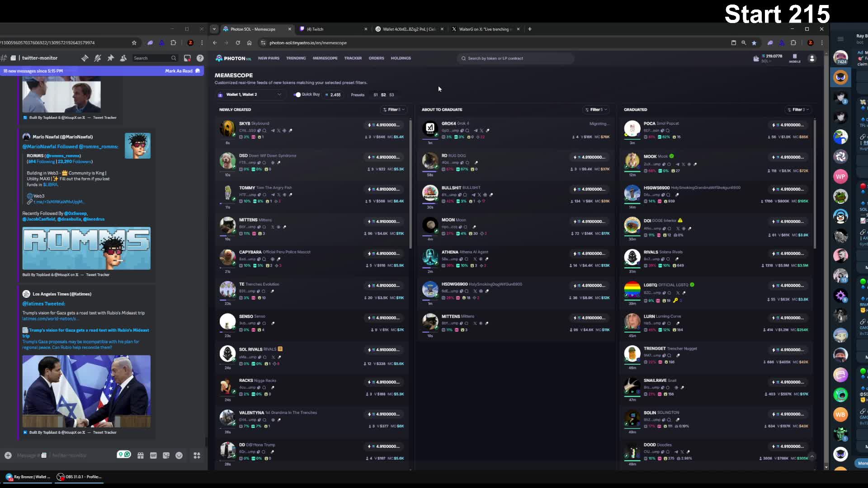868x488 pixels.
Task: Select preset S2
Action: click(383, 95)
